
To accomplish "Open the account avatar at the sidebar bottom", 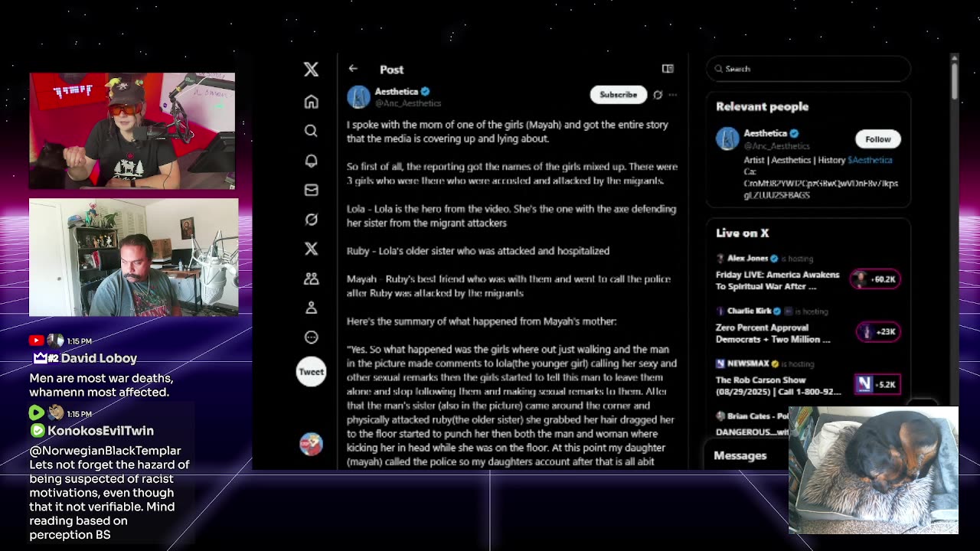I will tap(311, 444).
